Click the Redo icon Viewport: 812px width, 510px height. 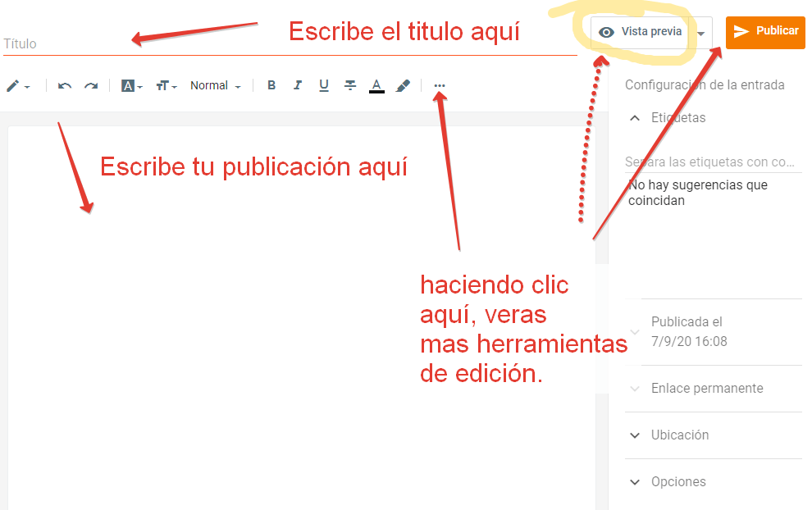[x=90, y=85]
